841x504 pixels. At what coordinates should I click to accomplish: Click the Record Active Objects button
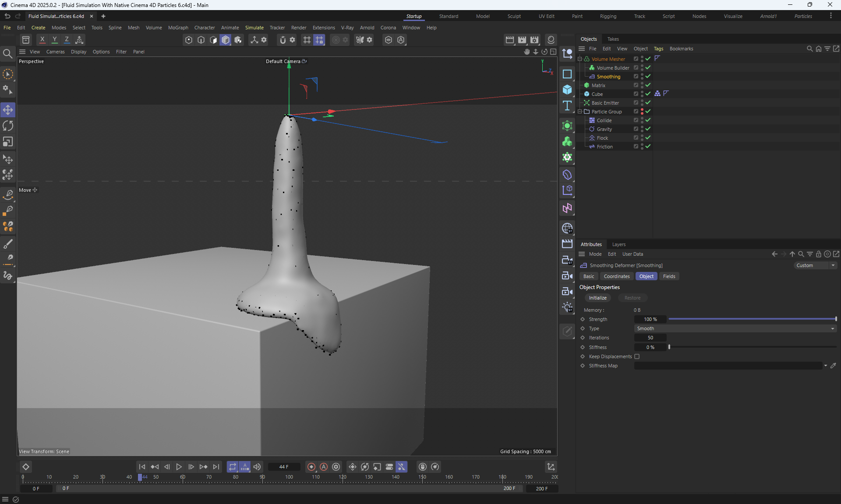point(311,467)
